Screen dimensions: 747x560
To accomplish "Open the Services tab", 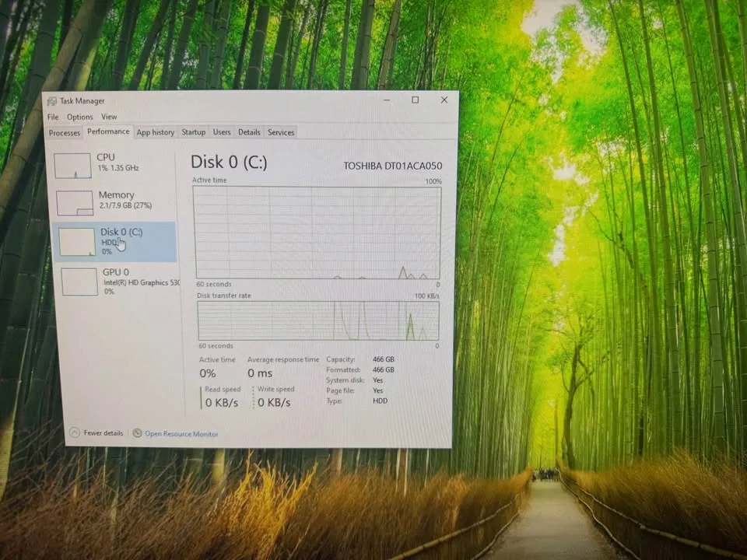I will 281,132.
